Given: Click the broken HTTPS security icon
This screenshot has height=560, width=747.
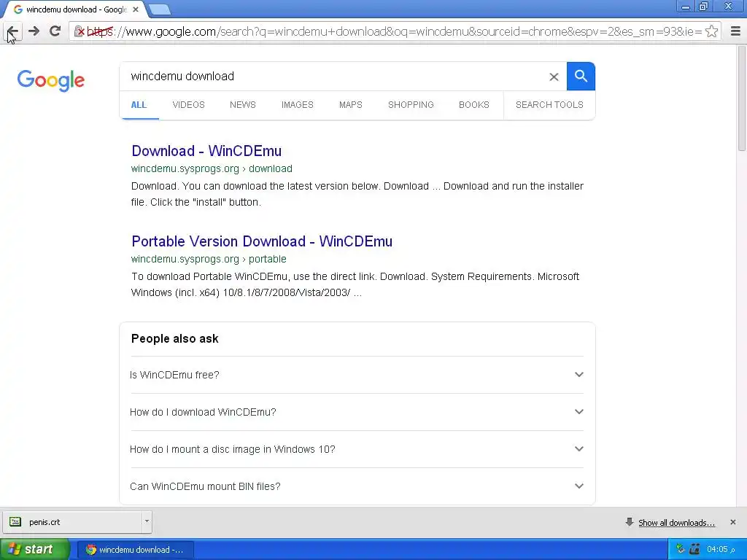Looking at the screenshot, I should [79, 32].
